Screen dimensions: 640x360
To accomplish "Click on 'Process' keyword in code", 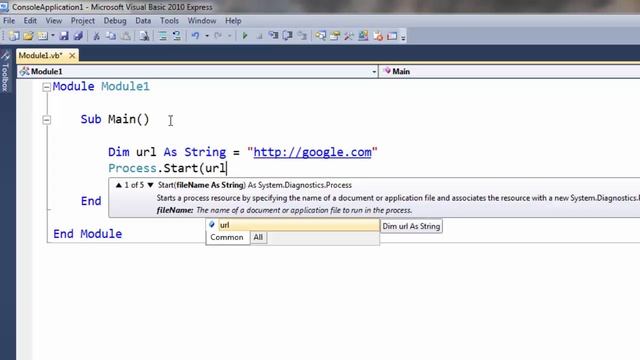I will (132, 168).
